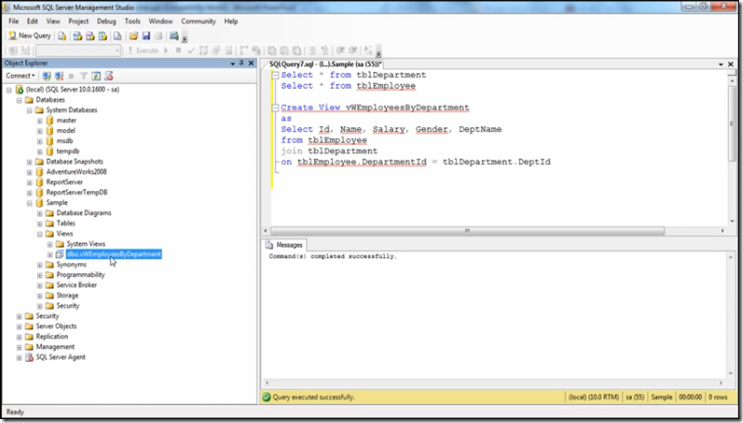Open an Analysis Services XMLA Query
Viewport: 743px width, 423px height.
(x=102, y=36)
